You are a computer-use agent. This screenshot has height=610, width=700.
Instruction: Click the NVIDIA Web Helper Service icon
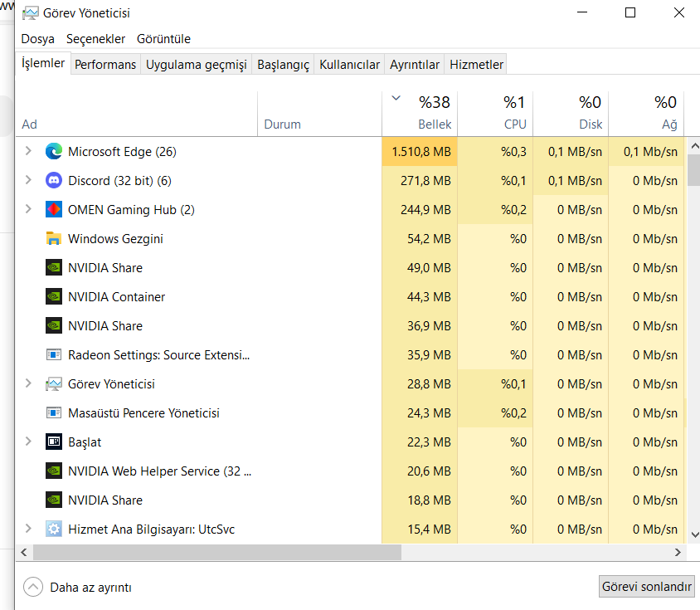pyautogui.click(x=54, y=471)
